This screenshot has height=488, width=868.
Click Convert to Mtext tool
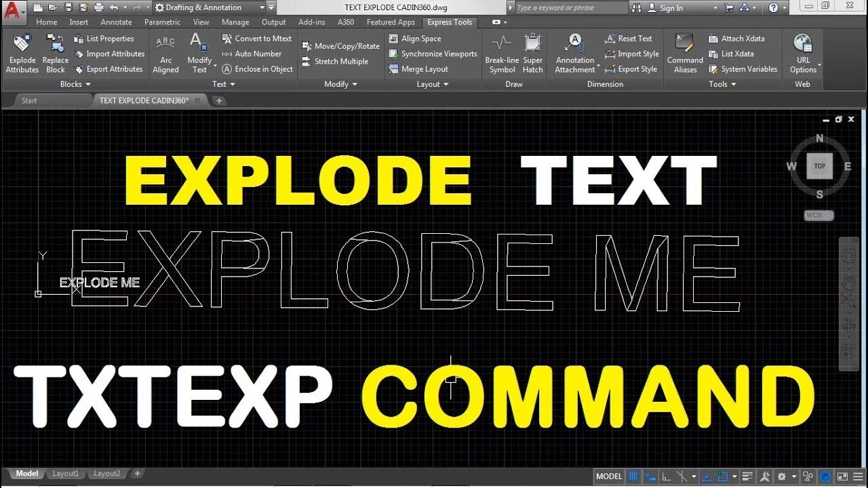[257, 39]
